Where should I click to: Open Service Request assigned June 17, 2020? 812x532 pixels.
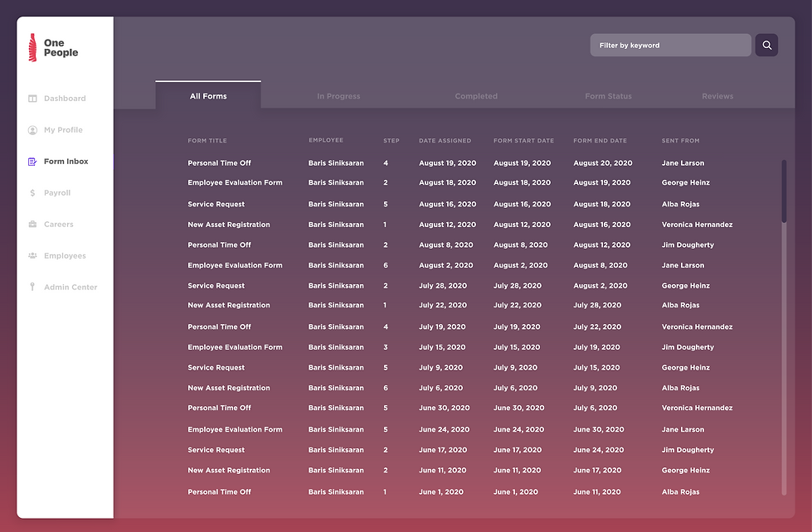tap(216, 450)
